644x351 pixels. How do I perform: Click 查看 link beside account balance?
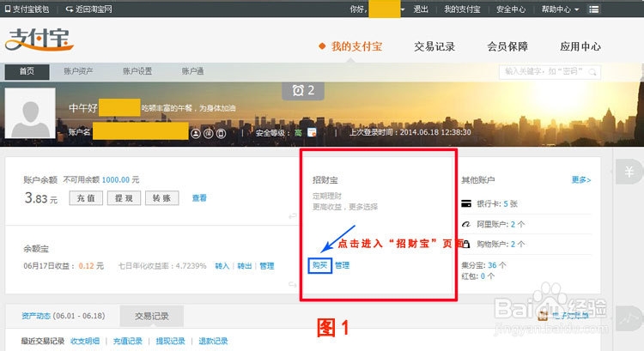click(x=199, y=198)
